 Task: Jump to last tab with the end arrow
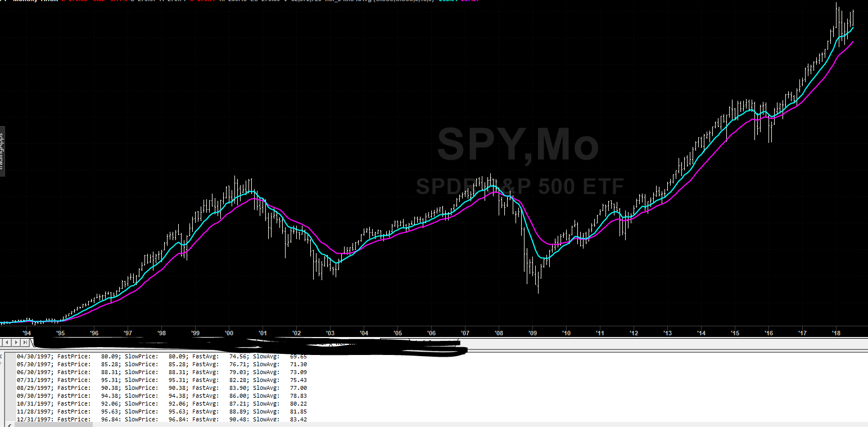25,342
